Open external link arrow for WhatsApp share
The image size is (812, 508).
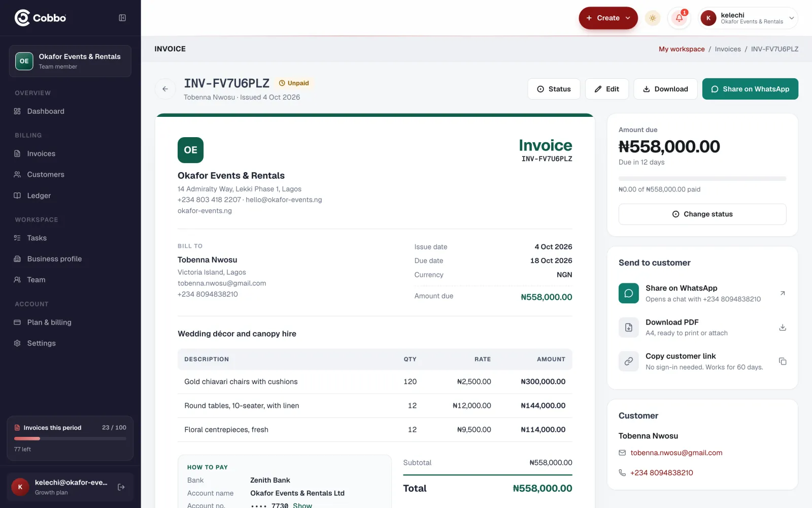[783, 293]
